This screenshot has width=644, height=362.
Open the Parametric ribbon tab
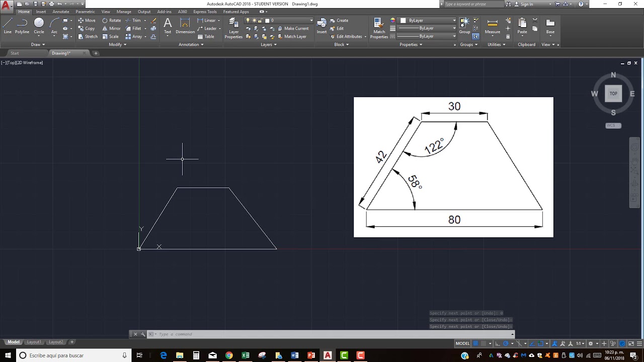pyautogui.click(x=85, y=12)
